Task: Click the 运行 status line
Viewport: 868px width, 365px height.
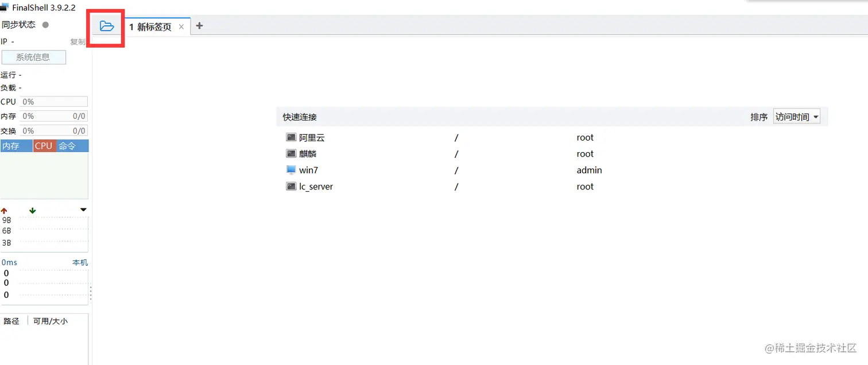Action: point(11,75)
